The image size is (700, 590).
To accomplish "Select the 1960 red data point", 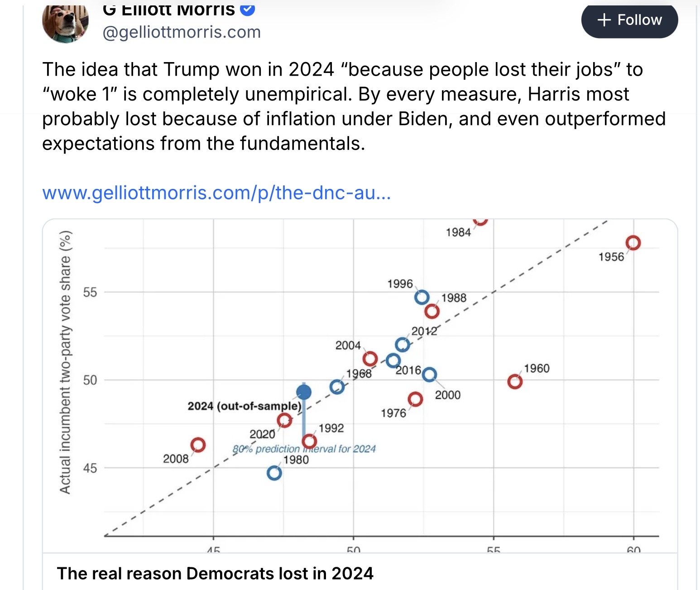I will (x=515, y=382).
